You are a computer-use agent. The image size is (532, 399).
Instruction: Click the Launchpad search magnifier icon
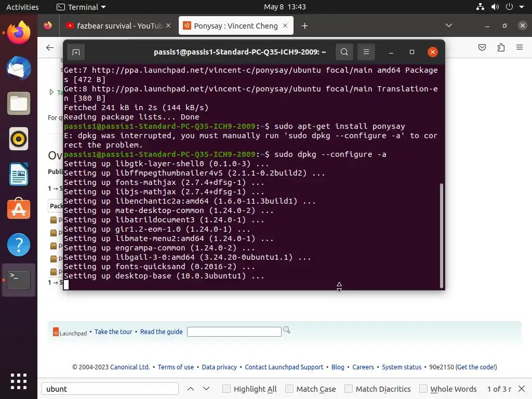[x=287, y=330]
